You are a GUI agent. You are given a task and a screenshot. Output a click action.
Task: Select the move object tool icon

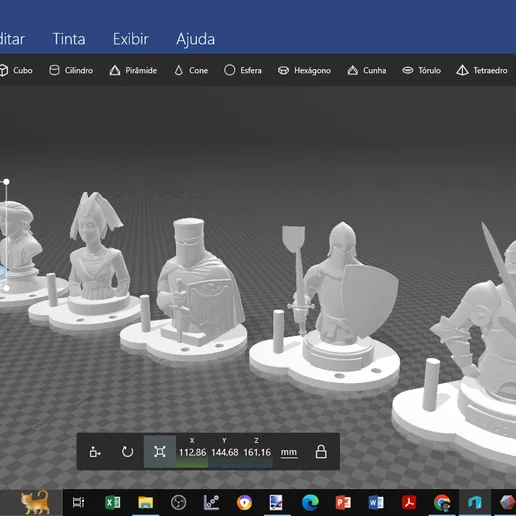(x=95, y=452)
